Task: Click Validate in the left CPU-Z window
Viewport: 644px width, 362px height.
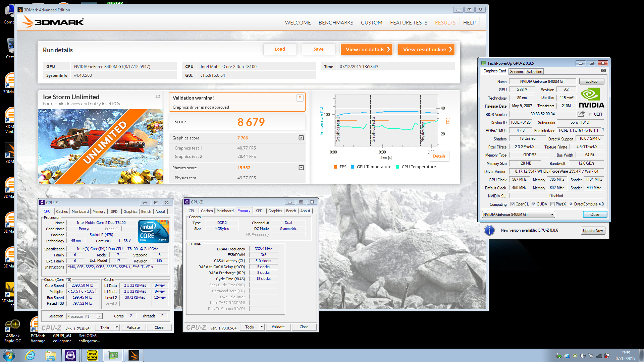Action: (133, 327)
